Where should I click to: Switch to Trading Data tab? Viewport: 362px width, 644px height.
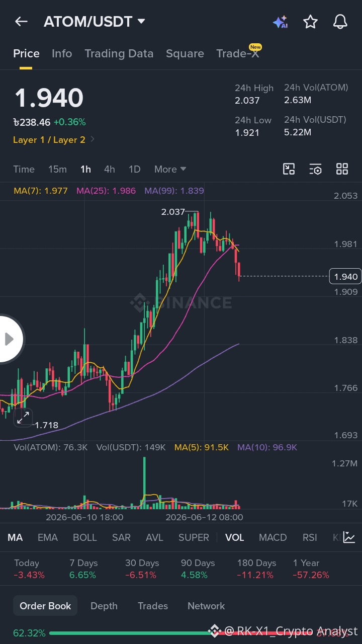tap(119, 53)
